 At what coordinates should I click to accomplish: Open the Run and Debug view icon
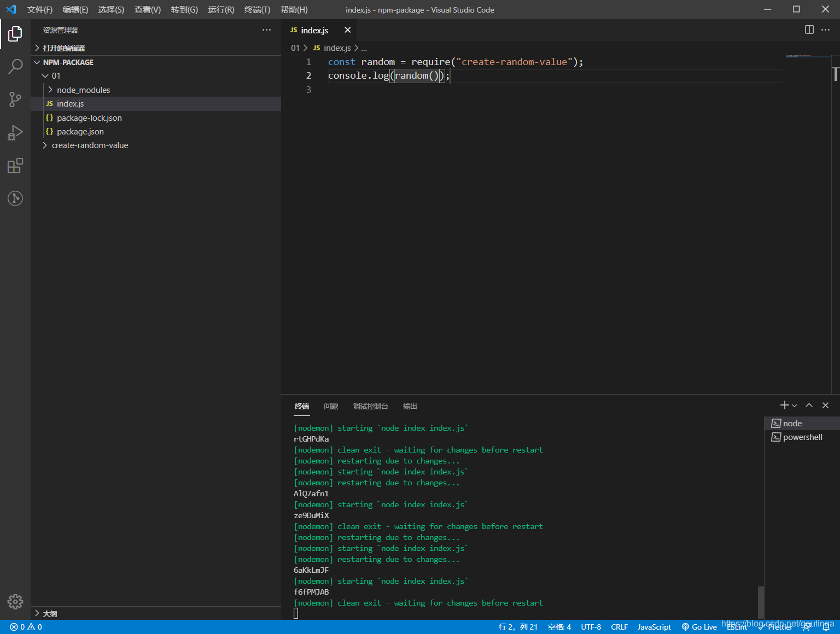coord(15,132)
